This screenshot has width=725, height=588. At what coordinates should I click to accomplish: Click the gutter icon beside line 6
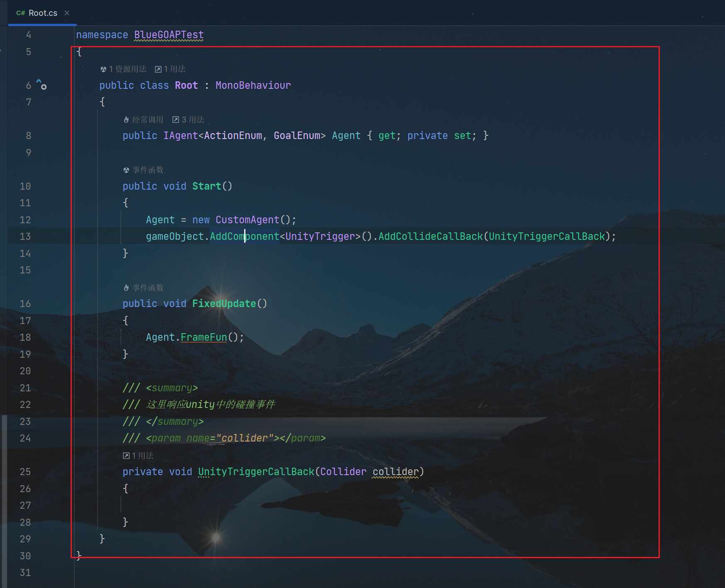point(41,84)
